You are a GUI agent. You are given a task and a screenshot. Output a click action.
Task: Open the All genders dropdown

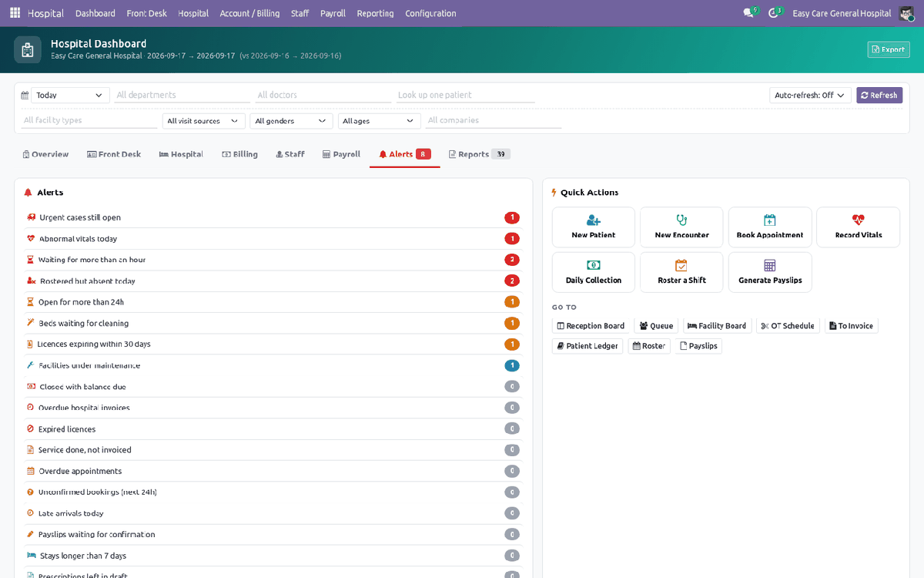[292, 121]
